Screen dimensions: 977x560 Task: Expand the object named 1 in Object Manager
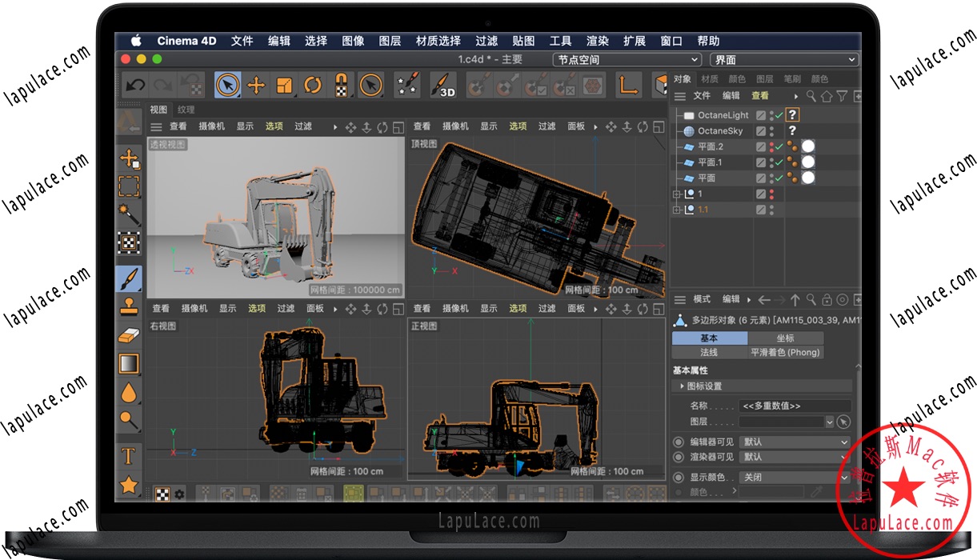pyautogui.click(x=675, y=193)
